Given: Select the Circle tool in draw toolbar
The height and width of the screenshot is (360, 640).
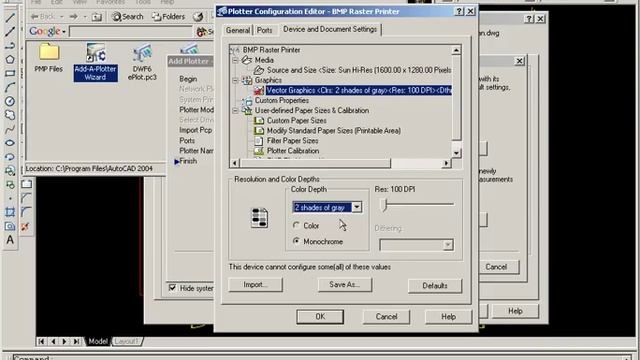Looking at the screenshot, I should click(10, 101).
